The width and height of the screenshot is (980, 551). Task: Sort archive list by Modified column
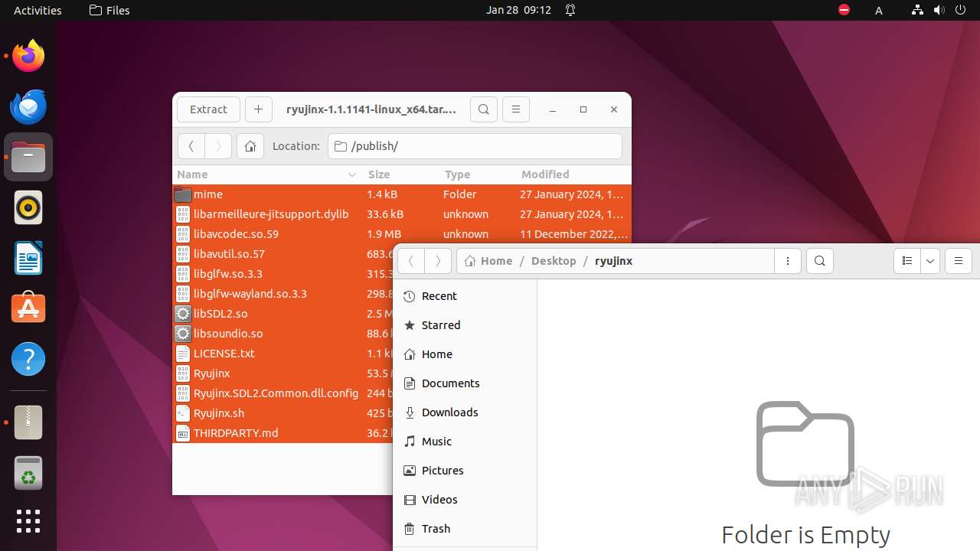click(573, 174)
